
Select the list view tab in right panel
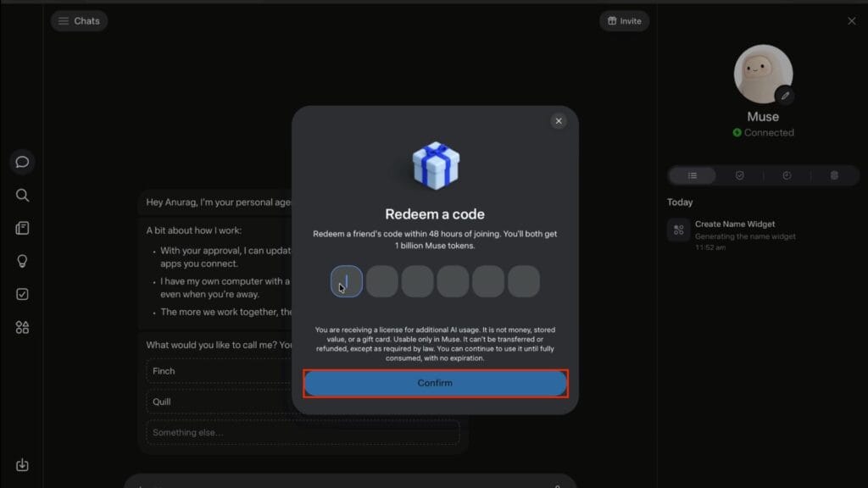click(693, 175)
